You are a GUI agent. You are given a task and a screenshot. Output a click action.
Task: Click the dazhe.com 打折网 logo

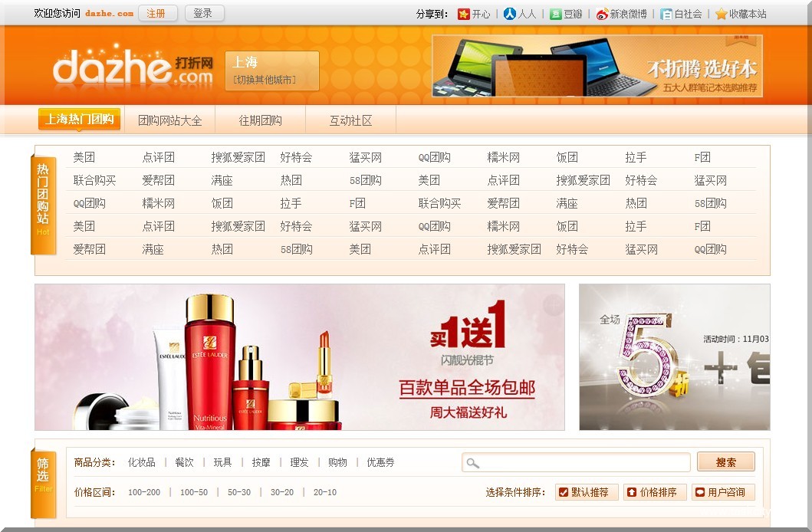click(x=133, y=68)
